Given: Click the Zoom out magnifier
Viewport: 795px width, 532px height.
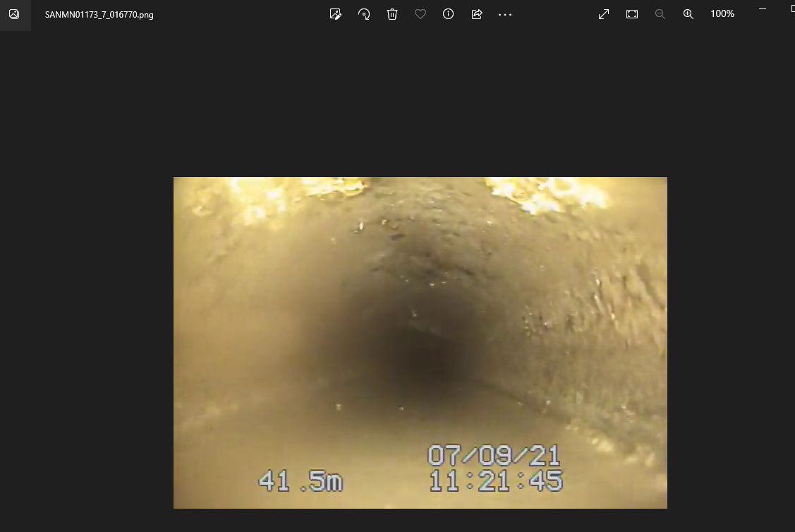Looking at the screenshot, I should click(660, 14).
